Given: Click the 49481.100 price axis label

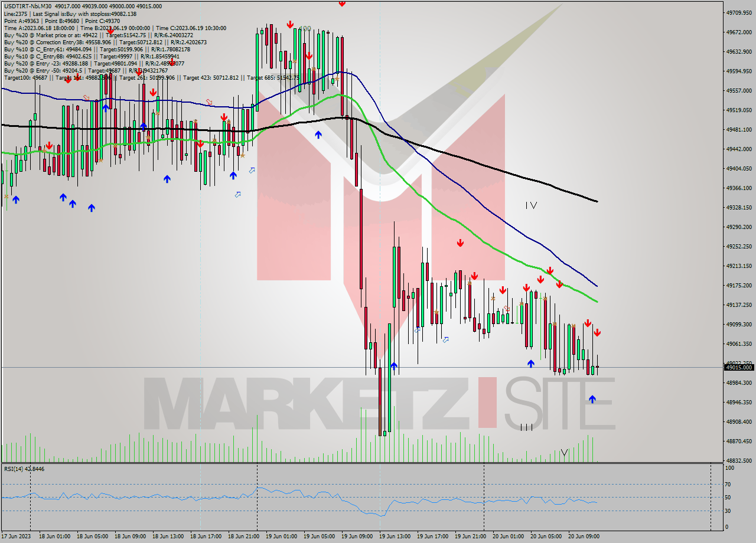Looking at the screenshot, I should [x=739, y=129].
